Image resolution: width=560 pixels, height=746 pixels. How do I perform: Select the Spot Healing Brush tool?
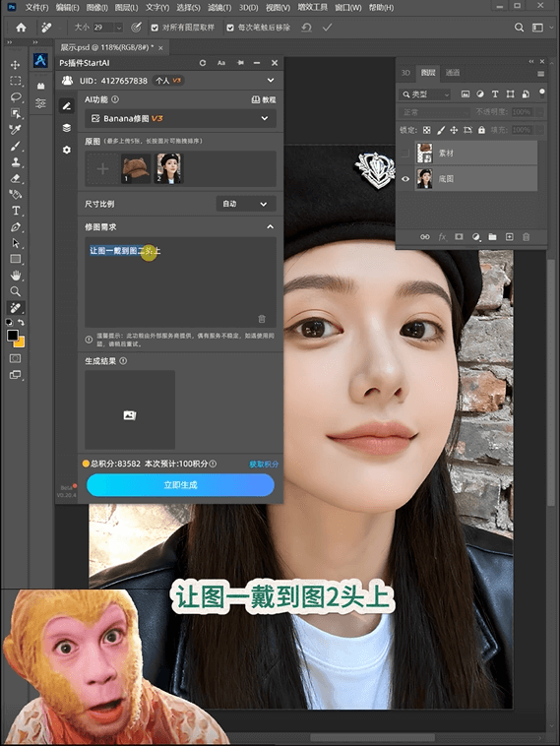[x=15, y=308]
